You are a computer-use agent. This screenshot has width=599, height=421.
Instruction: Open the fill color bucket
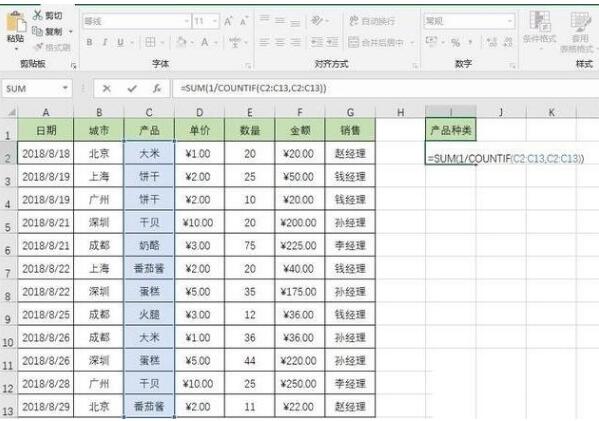181,42
